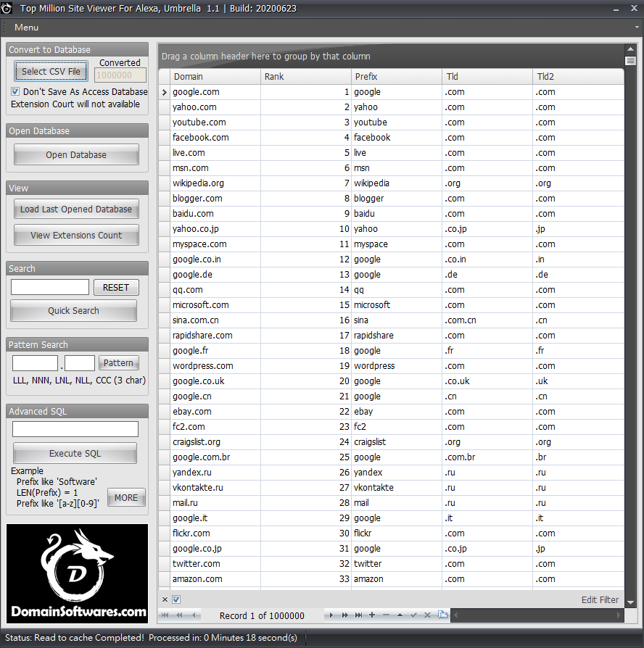The image size is (644, 648).
Task: Click the Advanced SQL input field
Action: pyautogui.click(x=75, y=429)
